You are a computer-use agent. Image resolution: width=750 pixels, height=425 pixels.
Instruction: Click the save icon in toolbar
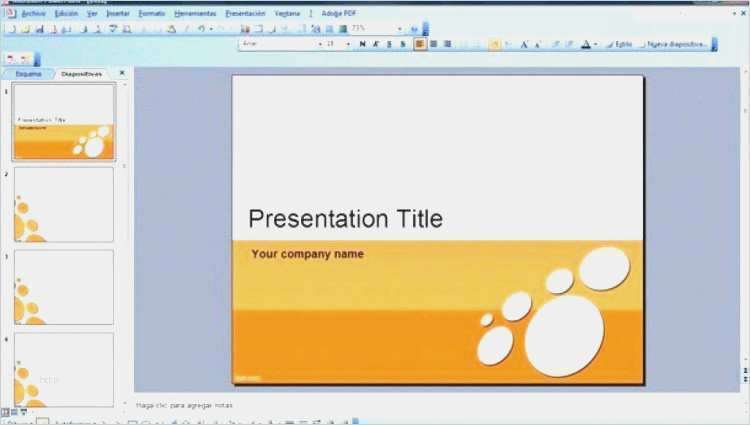point(39,29)
